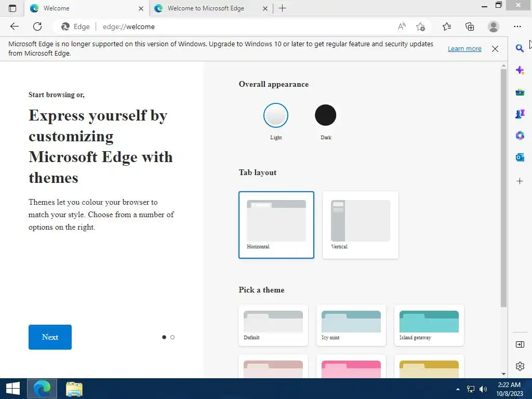Go back with the back arrow
Screen dimensions: 532x399
click(x=14, y=26)
